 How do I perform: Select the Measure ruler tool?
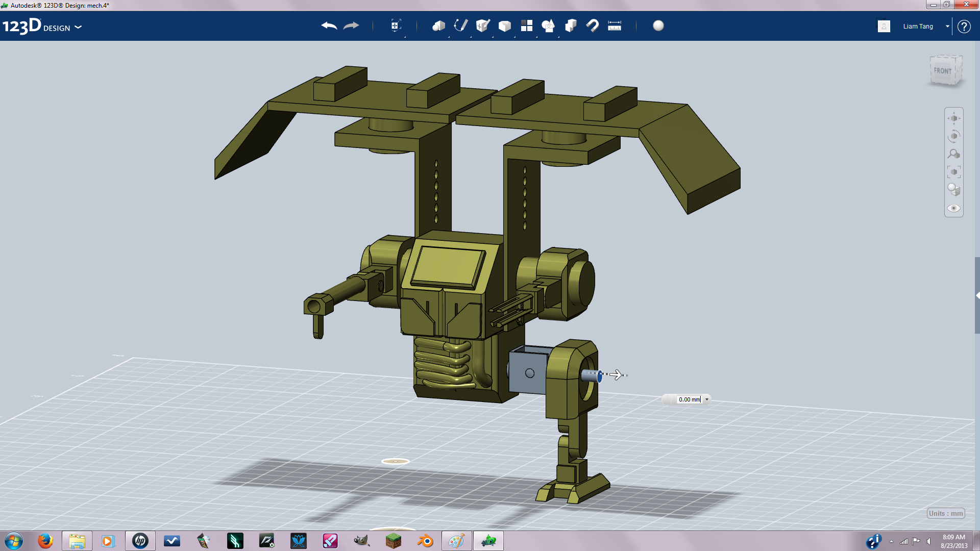615,26
